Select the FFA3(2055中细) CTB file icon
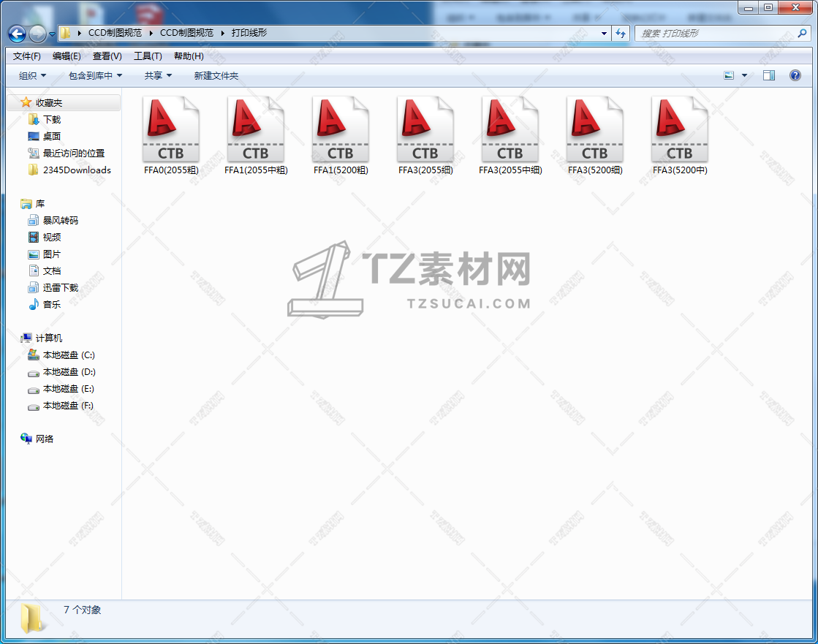 click(x=510, y=129)
